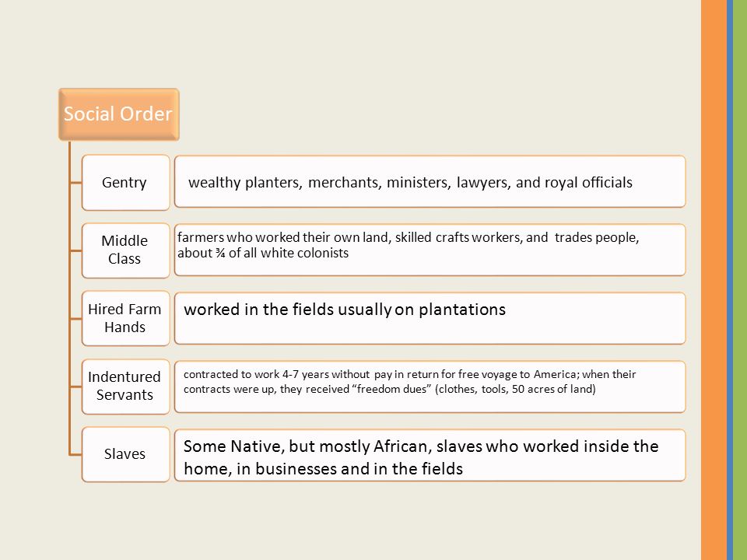Click '50 acres of land' phrase
The width and height of the screenshot is (747, 560).
point(553,389)
